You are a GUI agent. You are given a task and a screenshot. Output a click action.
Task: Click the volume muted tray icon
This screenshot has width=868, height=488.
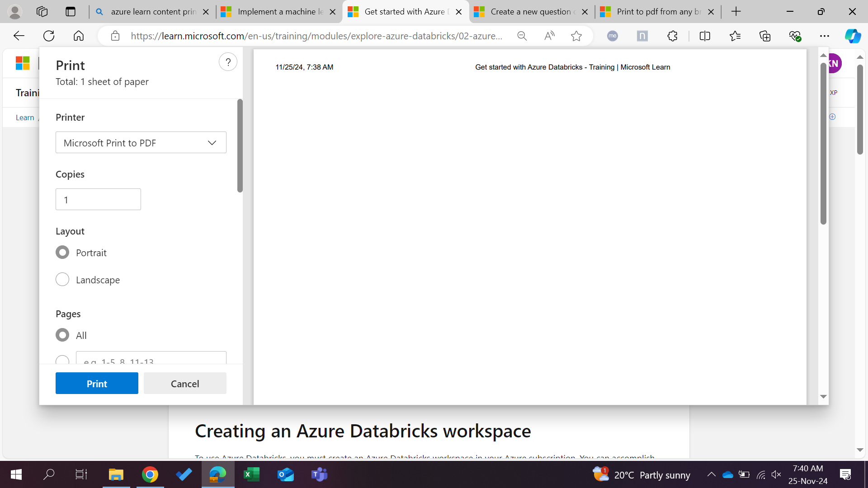coord(776,474)
